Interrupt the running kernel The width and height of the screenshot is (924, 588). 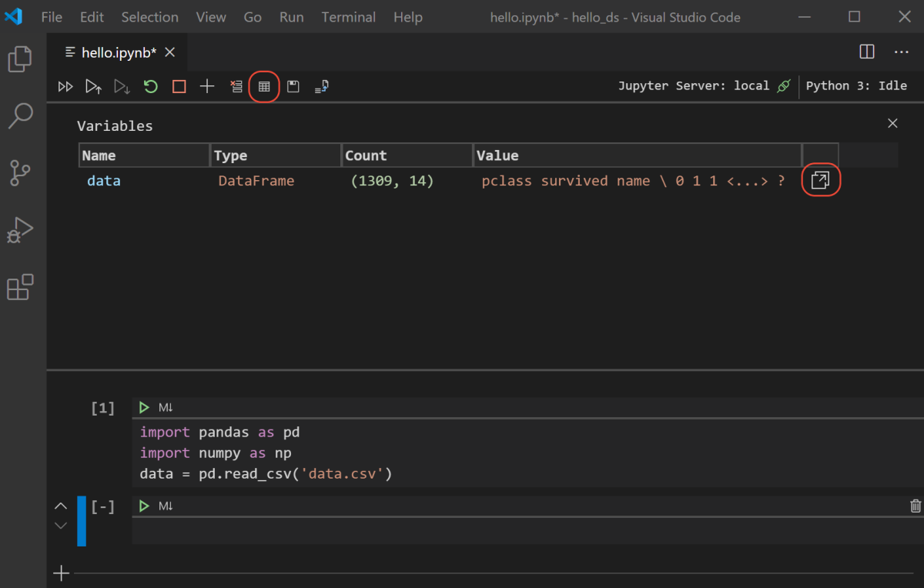179,86
